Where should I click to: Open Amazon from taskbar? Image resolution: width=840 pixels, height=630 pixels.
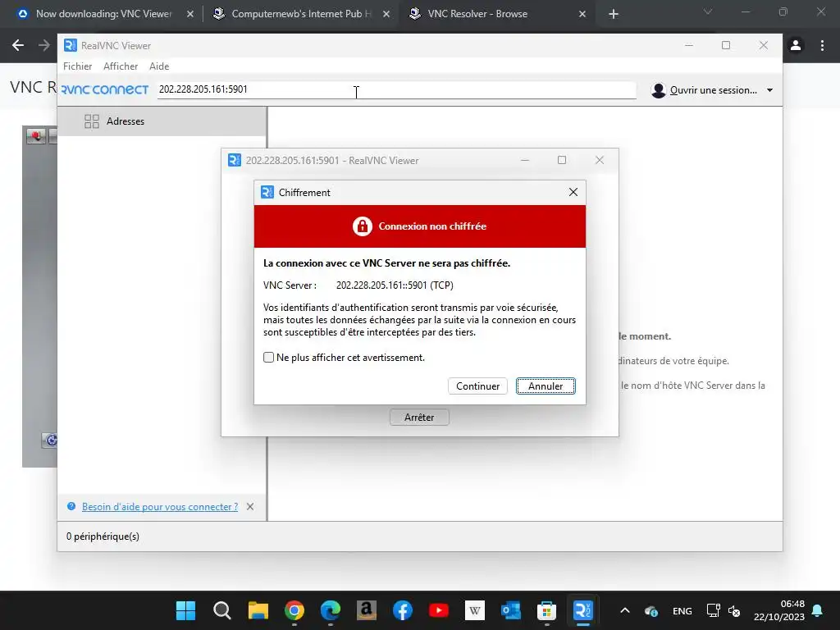tap(367, 610)
